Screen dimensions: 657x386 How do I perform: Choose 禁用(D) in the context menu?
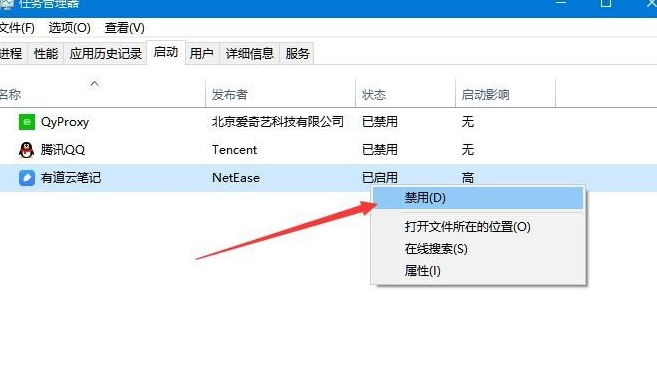pos(478,198)
